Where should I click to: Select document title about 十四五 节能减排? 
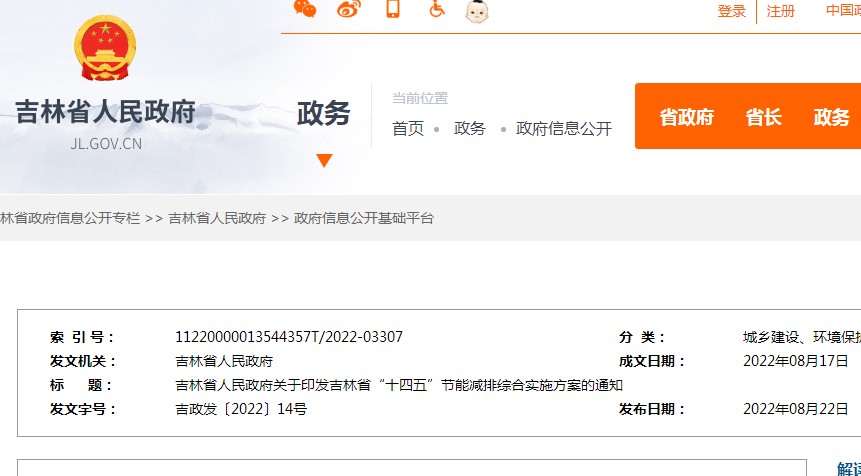(x=399, y=385)
